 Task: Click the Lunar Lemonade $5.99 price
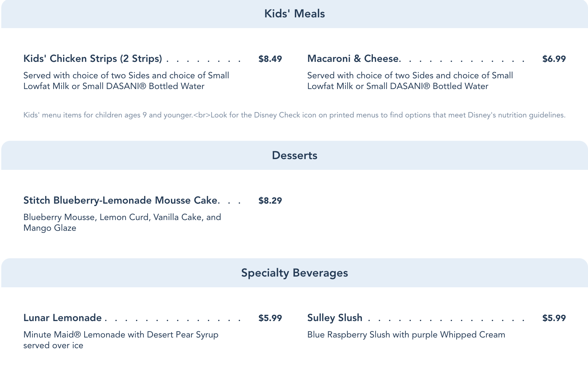(x=270, y=318)
